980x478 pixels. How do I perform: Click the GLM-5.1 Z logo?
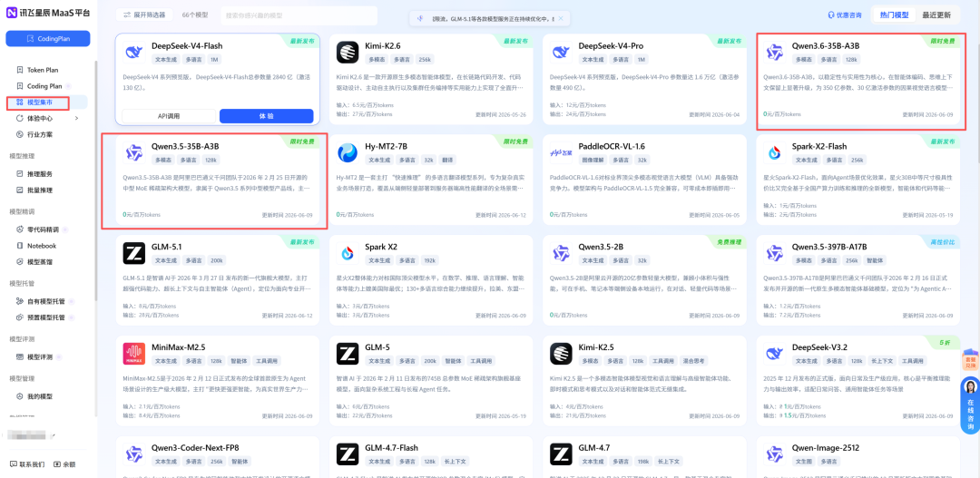(133, 253)
